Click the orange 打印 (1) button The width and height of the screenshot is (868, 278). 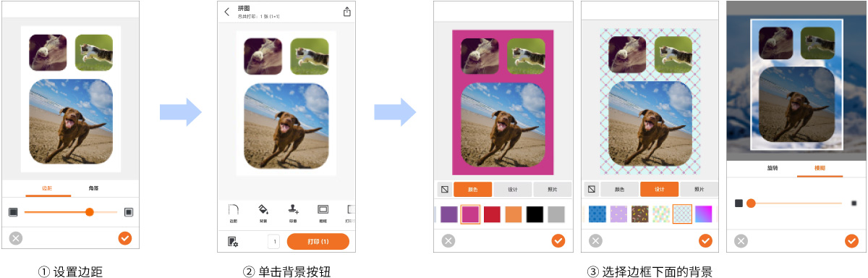coord(318,242)
